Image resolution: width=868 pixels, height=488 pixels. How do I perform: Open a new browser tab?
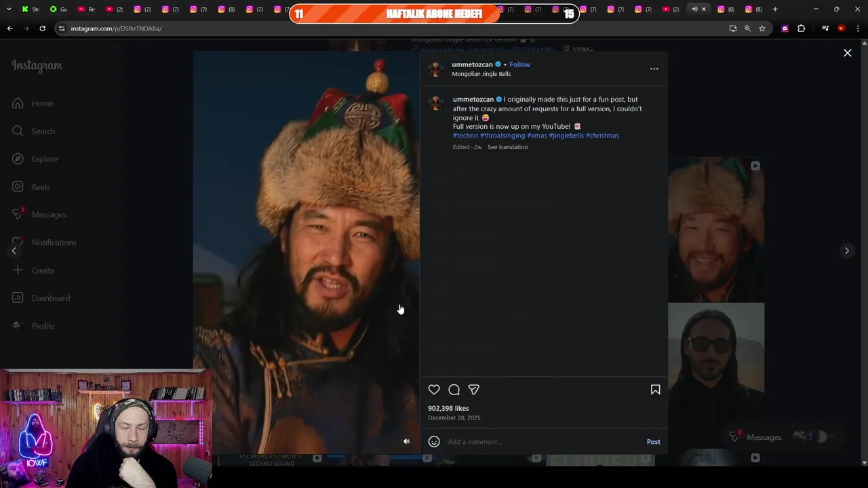click(x=775, y=9)
